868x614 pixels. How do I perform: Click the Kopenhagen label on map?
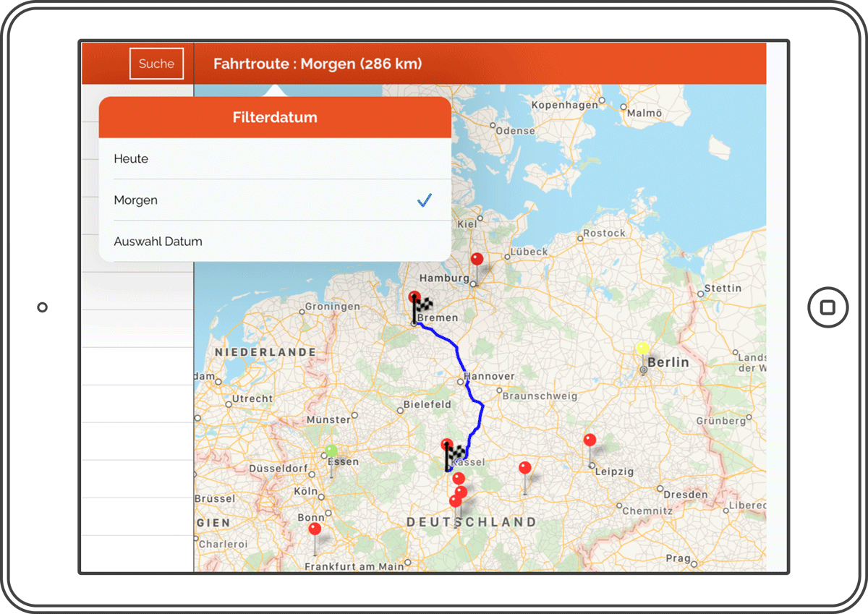(x=565, y=105)
